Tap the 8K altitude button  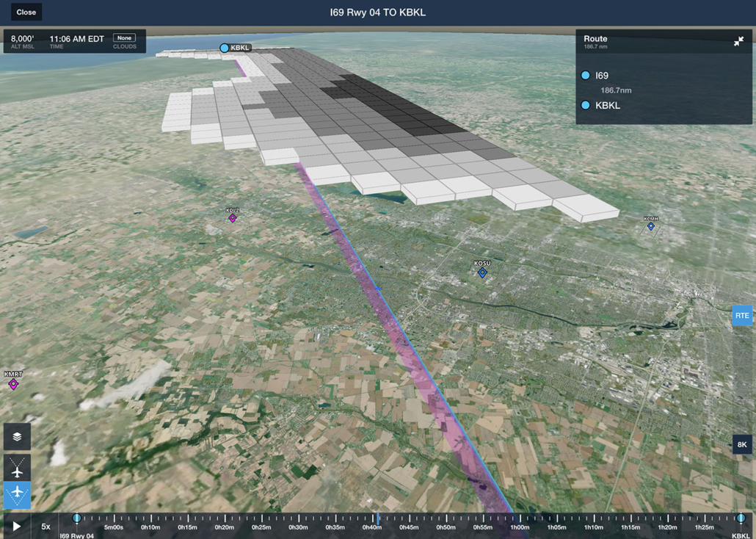742,444
